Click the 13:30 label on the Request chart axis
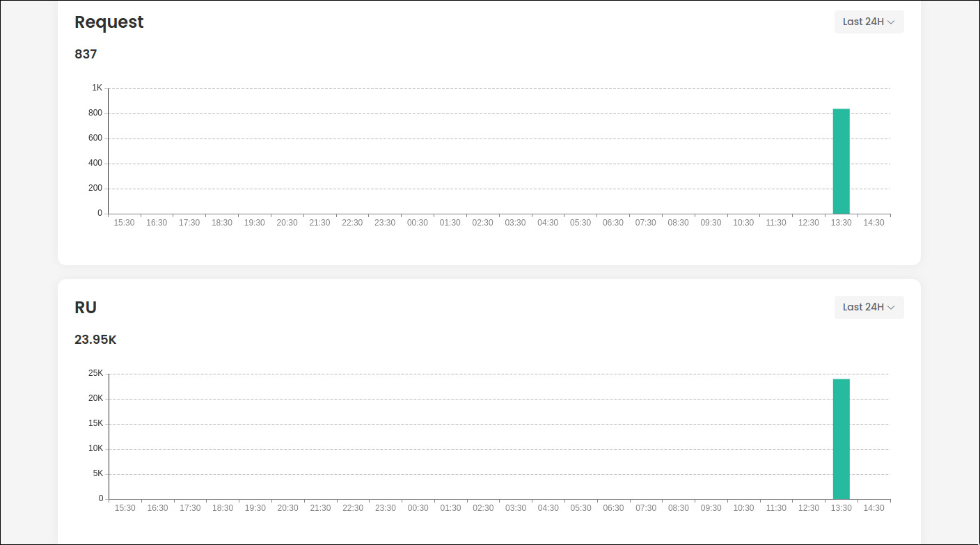Image resolution: width=980 pixels, height=545 pixels. point(841,223)
